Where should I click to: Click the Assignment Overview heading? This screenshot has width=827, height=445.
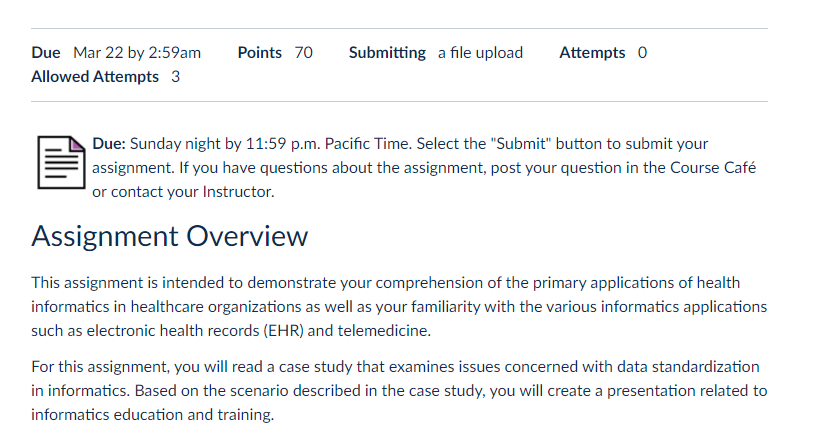click(169, 236)
